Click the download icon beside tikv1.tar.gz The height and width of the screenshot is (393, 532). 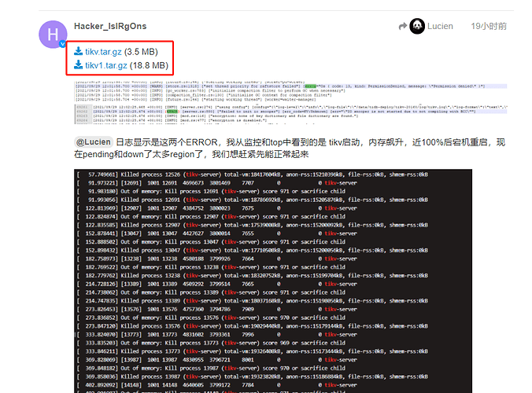point(79,64)
